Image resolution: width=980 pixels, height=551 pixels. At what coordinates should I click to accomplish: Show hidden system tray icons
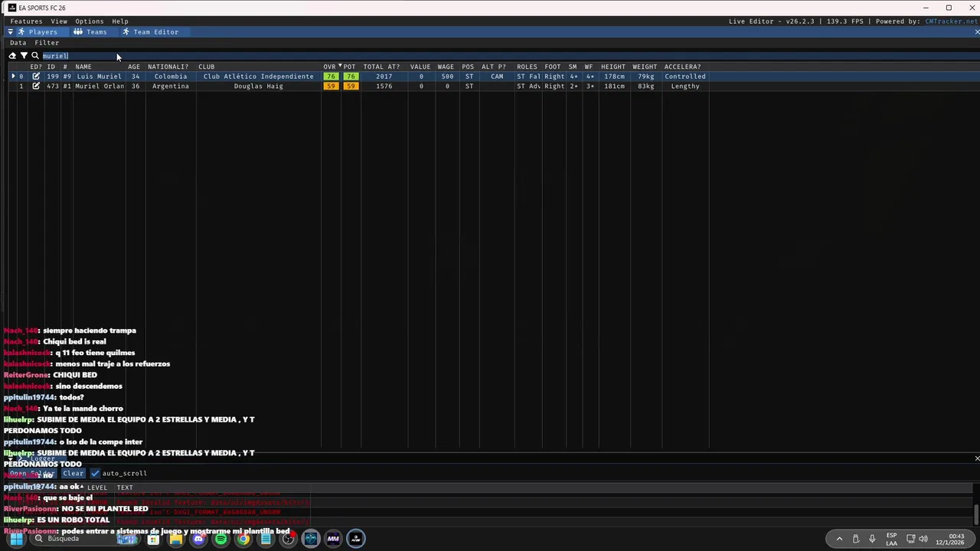[839, 539]
